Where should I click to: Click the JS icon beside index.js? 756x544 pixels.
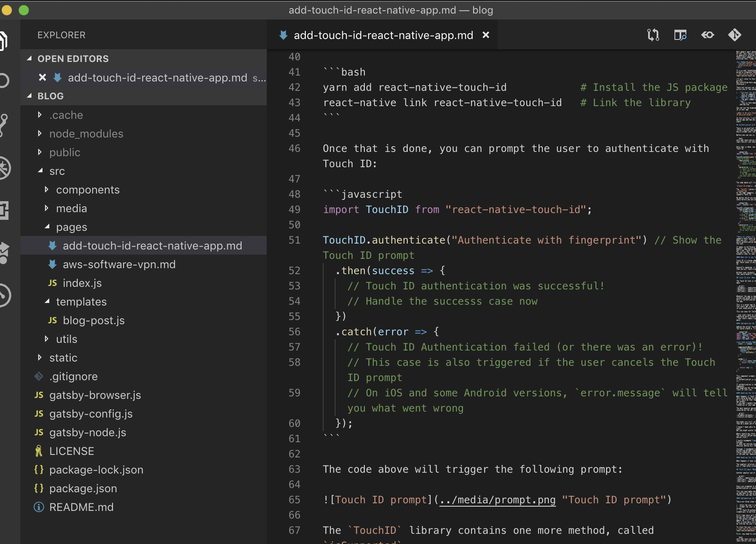[x=53, y=283]
